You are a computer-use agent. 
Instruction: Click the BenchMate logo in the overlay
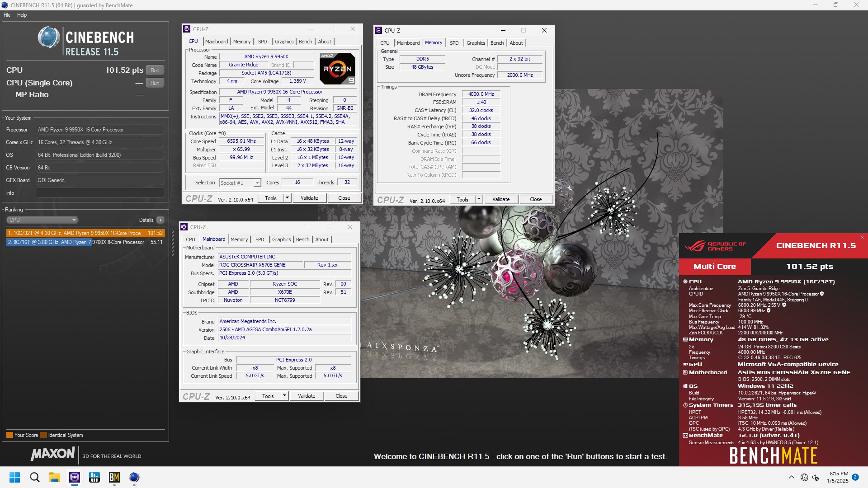(774, 455)
